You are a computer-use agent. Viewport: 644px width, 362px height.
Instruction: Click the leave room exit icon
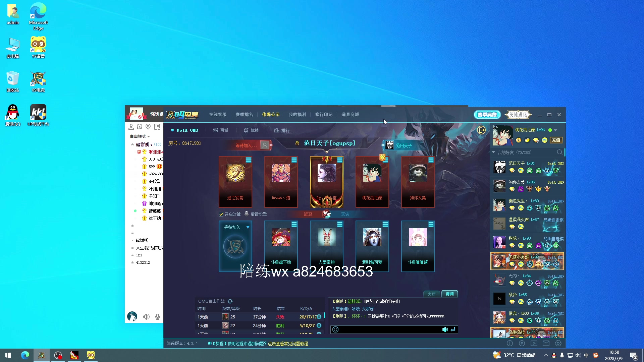click(x=481, y=130)
